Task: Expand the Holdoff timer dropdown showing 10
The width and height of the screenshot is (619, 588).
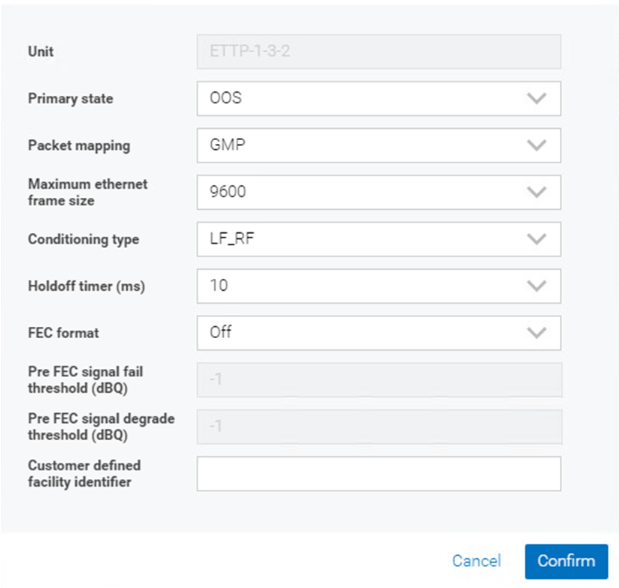Action: (360, 286)
